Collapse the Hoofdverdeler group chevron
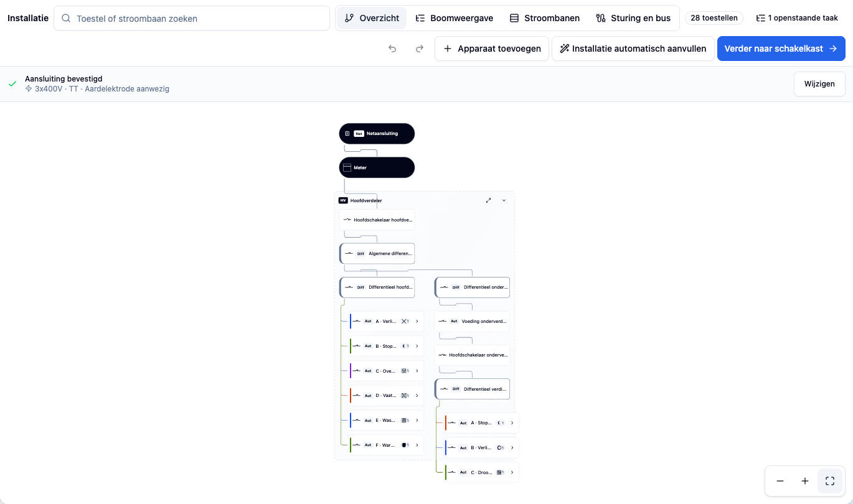The width and height of the screenshot is (853, 504). click(x=504, y=200)
